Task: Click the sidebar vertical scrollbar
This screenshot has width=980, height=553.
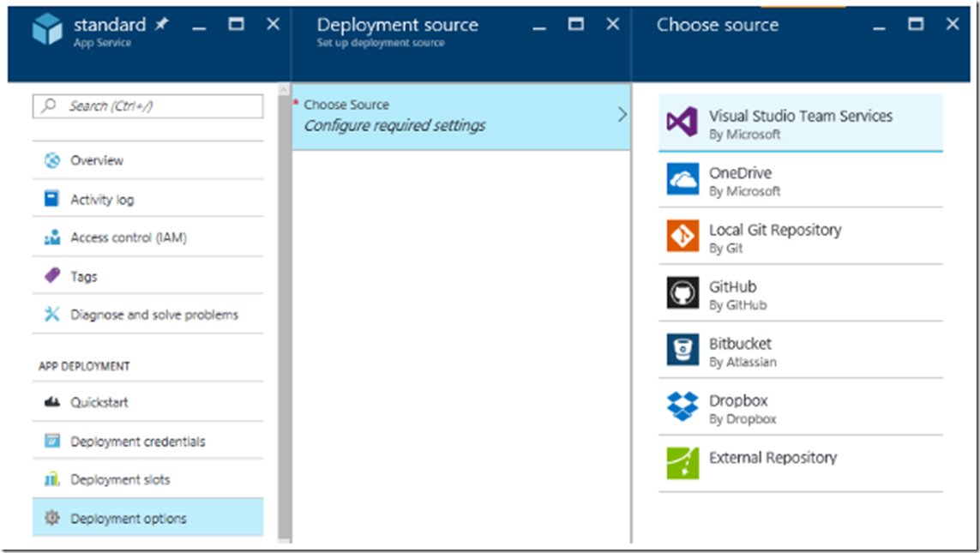Action: pos(285,312)
